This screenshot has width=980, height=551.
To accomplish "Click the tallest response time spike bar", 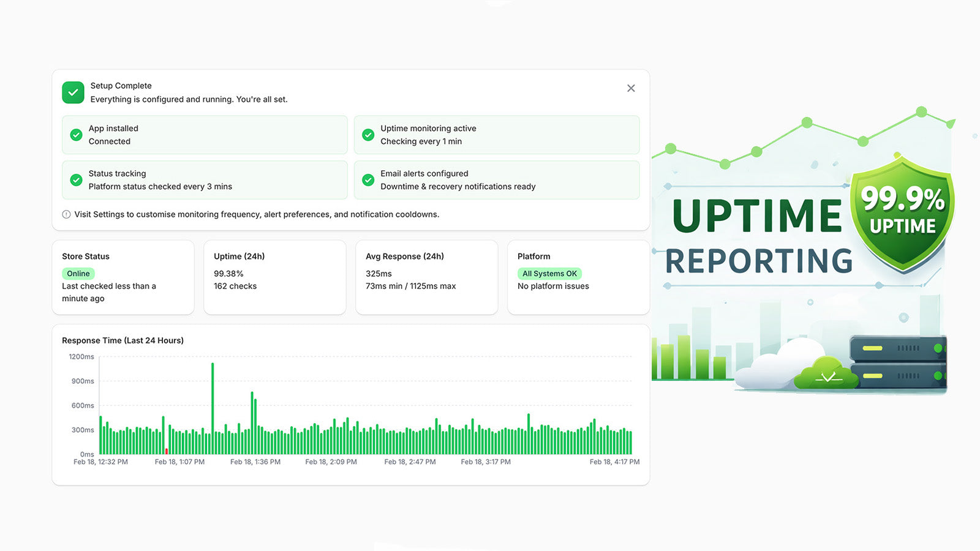I will [213, 408].
